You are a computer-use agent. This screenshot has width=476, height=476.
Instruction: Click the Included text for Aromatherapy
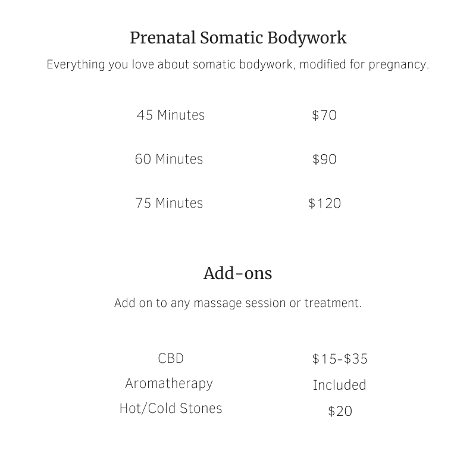click(339, 385)
